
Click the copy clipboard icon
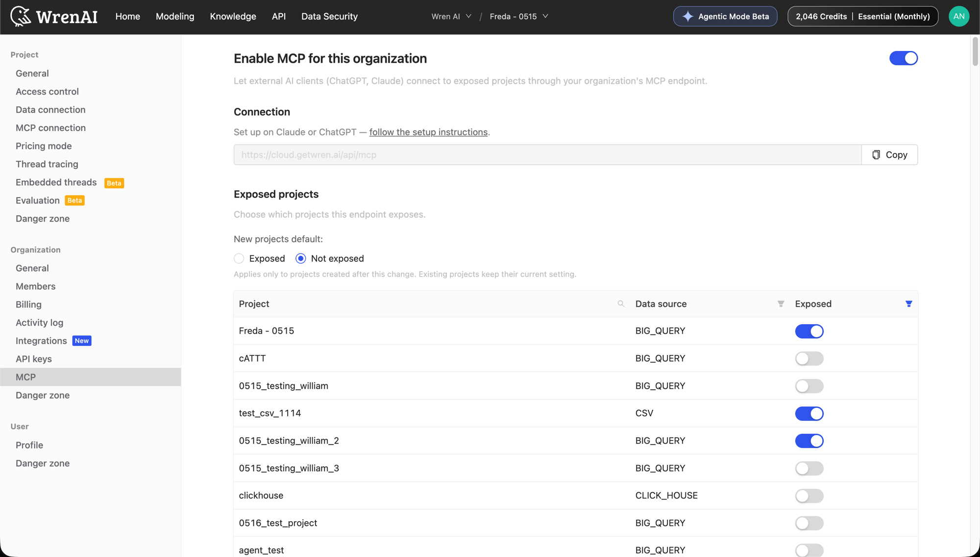(x=876, y=155)
